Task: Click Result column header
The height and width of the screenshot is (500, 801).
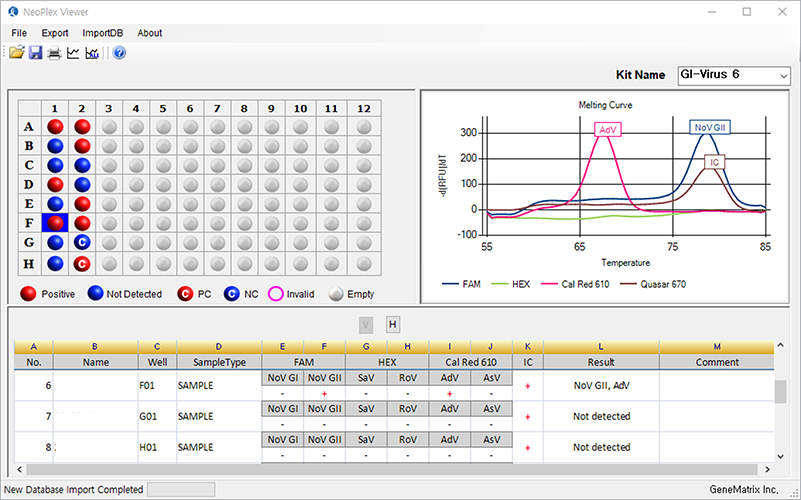Action: pos(601,362)
